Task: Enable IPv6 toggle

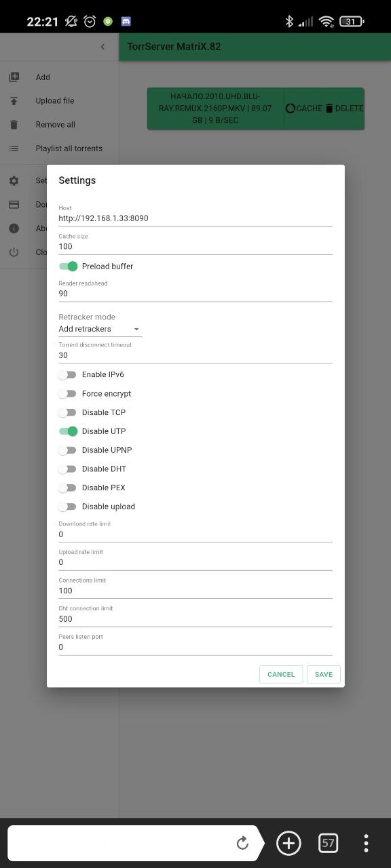Action: point(67,374)
